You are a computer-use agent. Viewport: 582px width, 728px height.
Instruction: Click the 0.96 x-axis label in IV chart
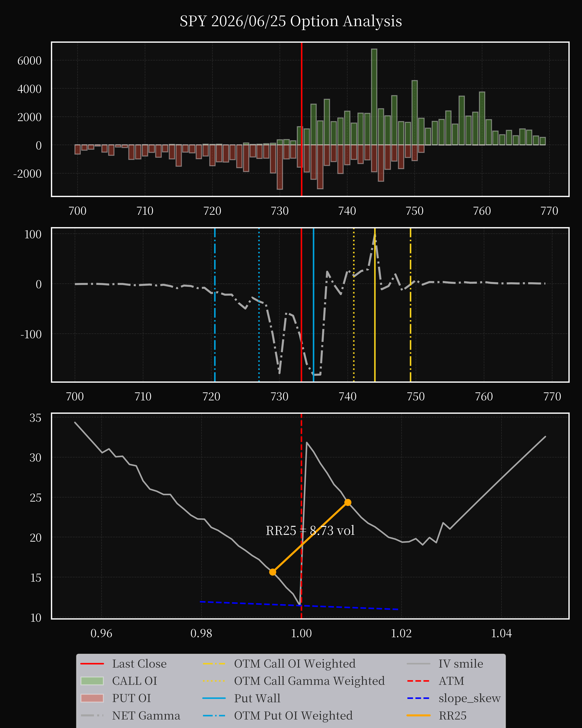(x=101, y=633)
